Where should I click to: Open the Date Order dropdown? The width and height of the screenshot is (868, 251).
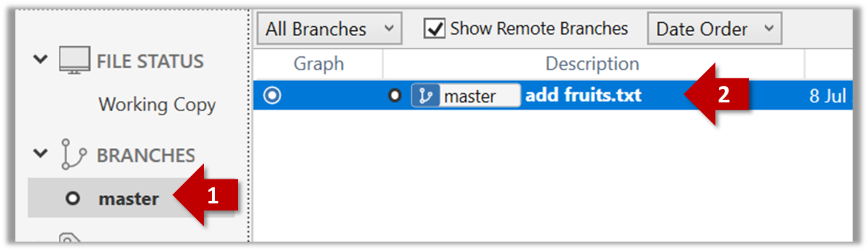[714, 29]
